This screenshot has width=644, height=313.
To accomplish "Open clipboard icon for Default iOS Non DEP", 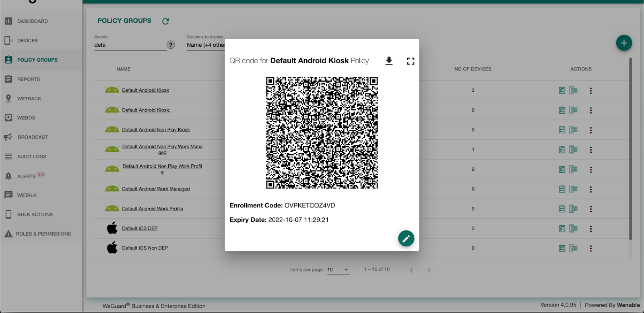I will pos(562,249).
